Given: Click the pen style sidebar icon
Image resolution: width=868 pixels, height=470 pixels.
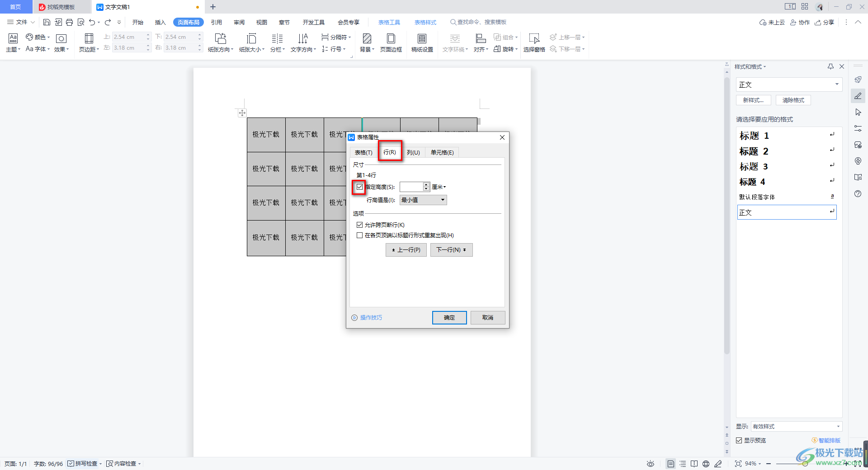Looking at the screenshot, I should point(858,96).
